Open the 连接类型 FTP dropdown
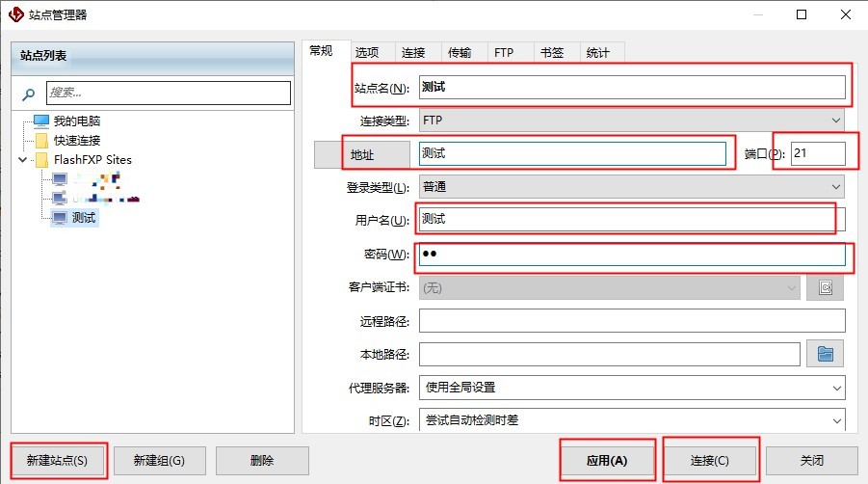 tap(632, 121)
